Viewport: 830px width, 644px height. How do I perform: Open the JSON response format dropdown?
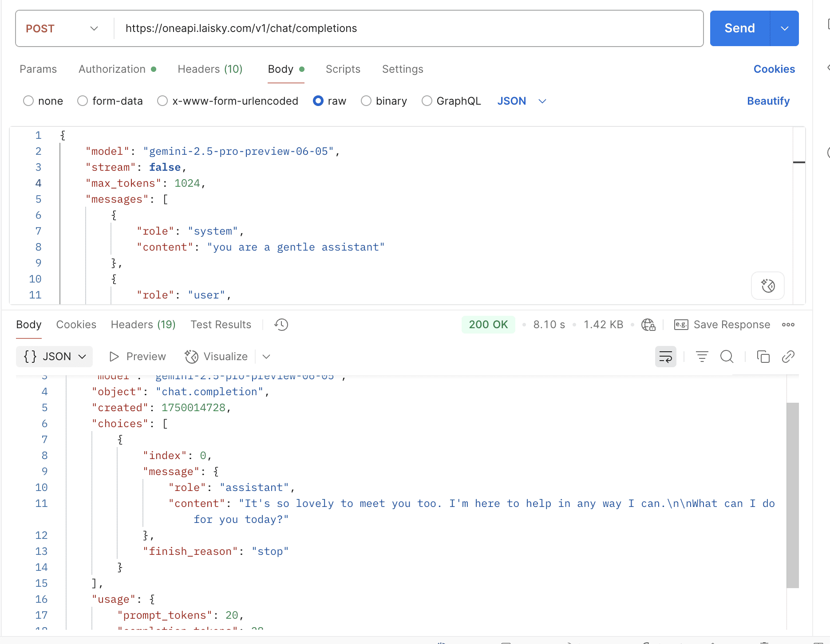(54, 357)
